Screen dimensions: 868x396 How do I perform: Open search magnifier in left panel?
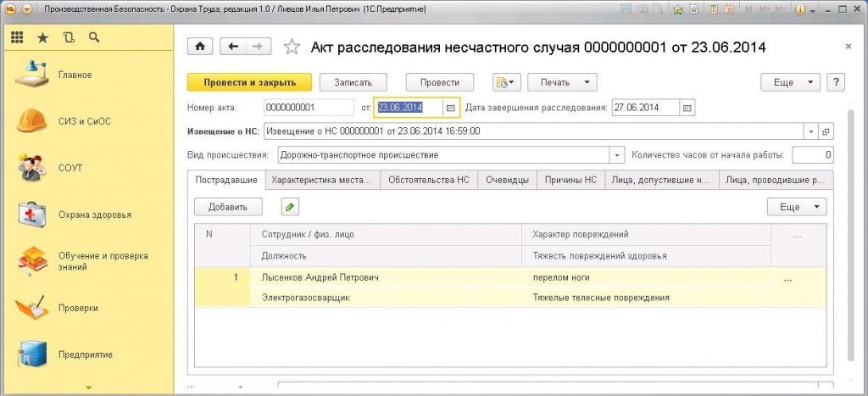[94, 37]
